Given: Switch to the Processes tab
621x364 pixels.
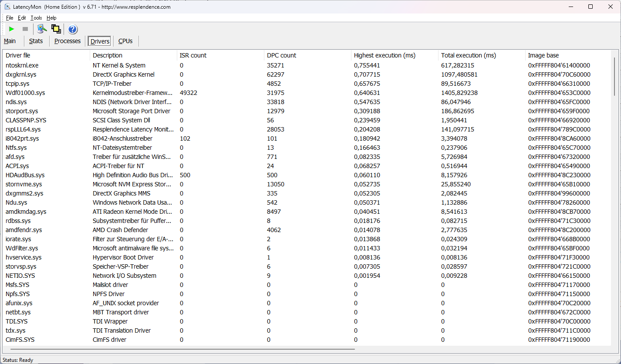Looking at the screenshot, I should (67, 41).
